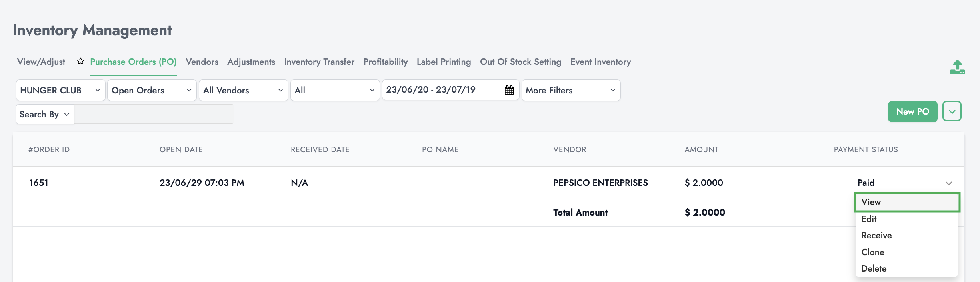Open the Inventory Transfer tab

click(x=319, y=62)
